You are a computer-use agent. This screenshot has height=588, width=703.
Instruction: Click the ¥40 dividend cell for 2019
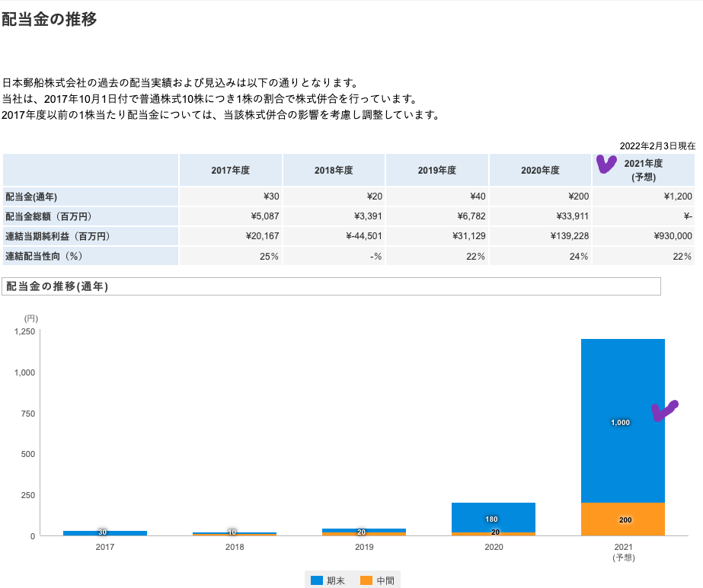(x=436, y=197)
